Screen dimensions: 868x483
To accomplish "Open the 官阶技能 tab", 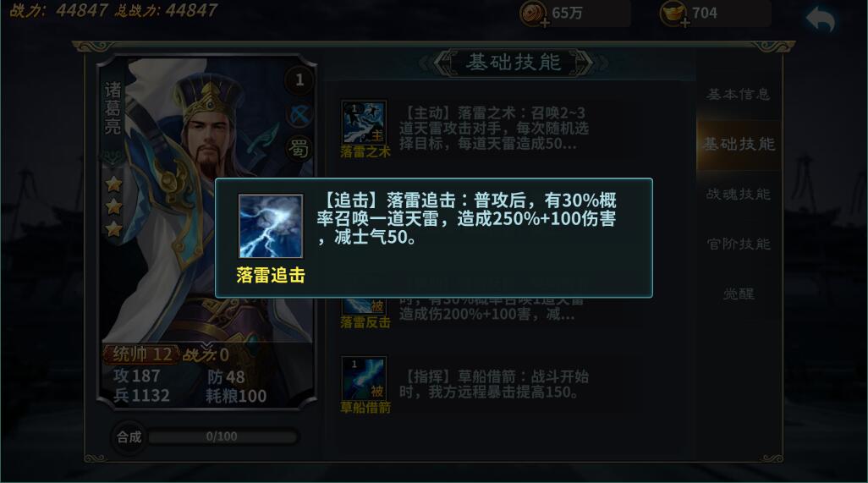I will pyautogui.click(x=738, y=244).
